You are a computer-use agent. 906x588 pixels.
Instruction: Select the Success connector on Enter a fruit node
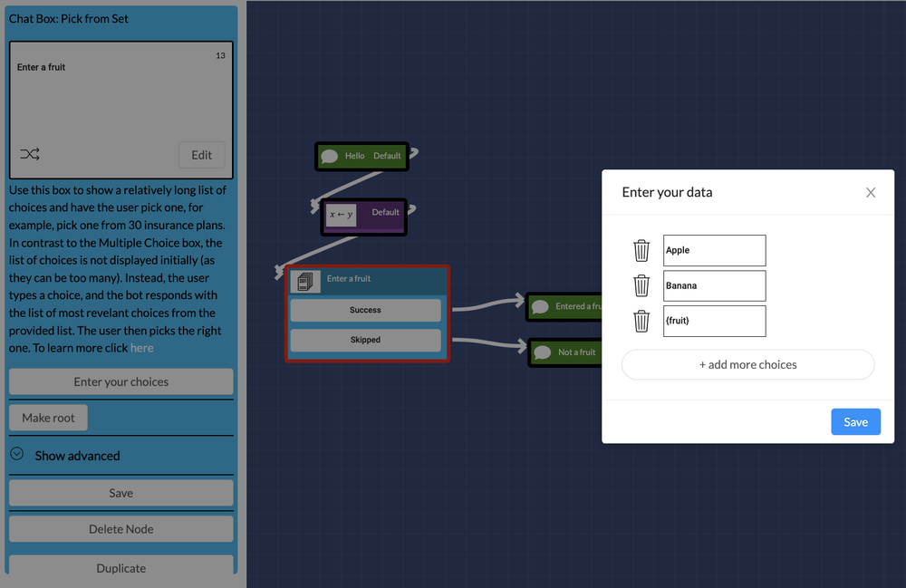(x=365, y=310)
